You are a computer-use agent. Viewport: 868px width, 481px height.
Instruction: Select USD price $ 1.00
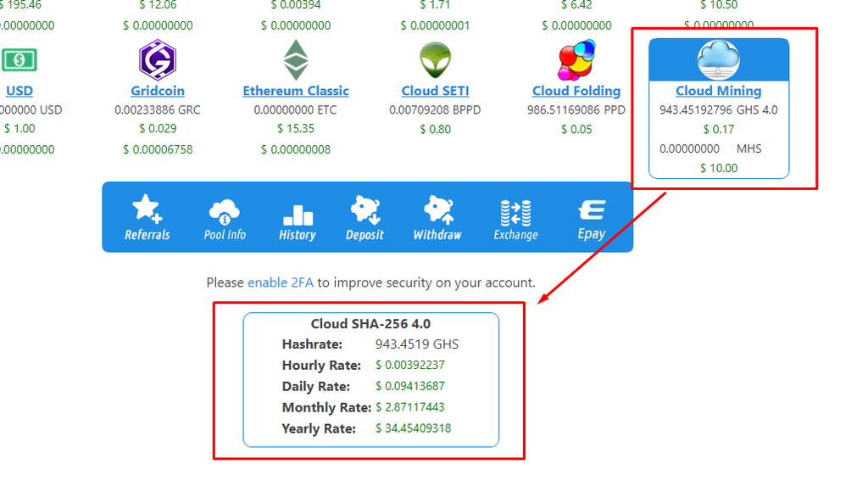click(x=19, y=129)
